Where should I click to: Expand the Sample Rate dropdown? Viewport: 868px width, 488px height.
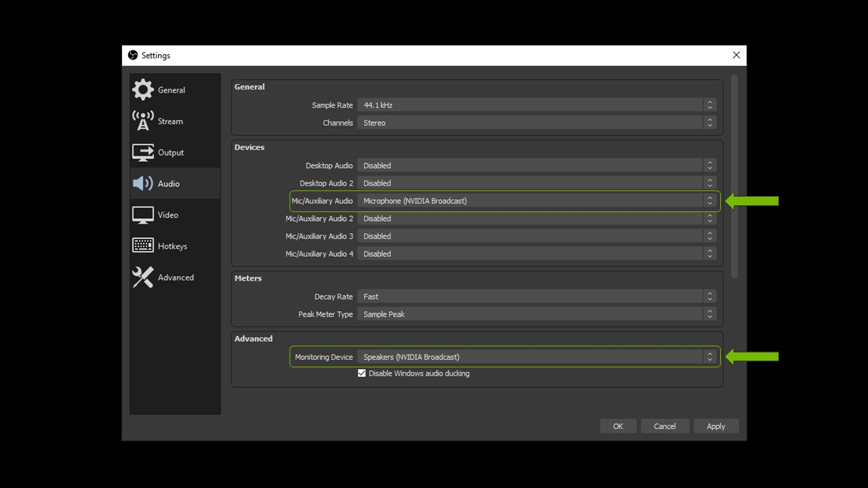536,105
